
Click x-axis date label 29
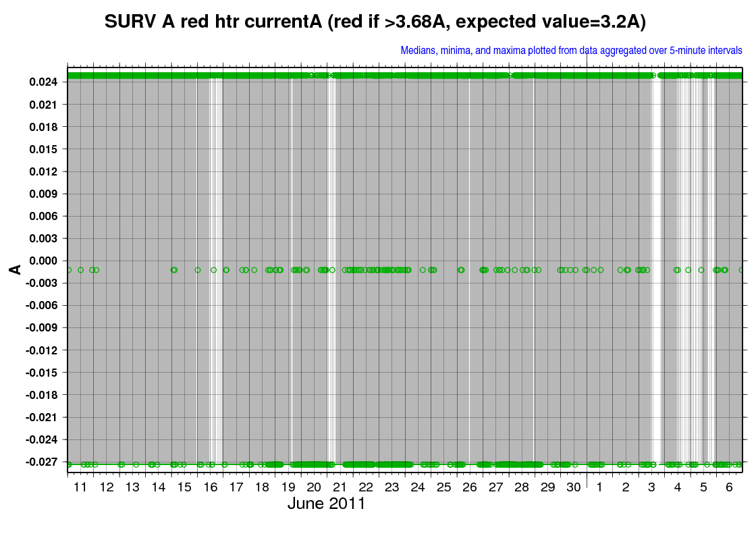(x=548, y=487)
